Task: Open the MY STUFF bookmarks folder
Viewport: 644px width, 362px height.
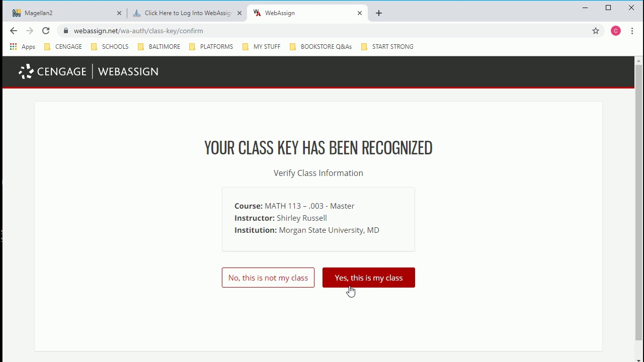Action: (x=261, y=46)
